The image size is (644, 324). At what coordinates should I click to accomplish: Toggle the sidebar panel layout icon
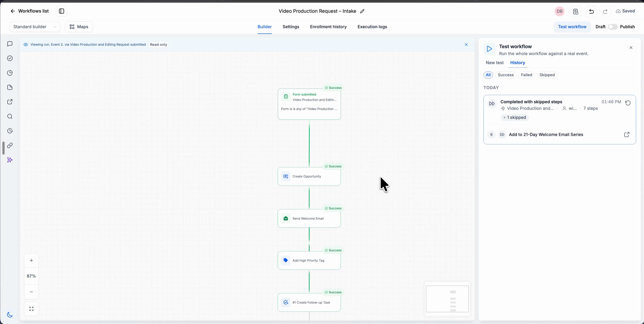point(62,11)
